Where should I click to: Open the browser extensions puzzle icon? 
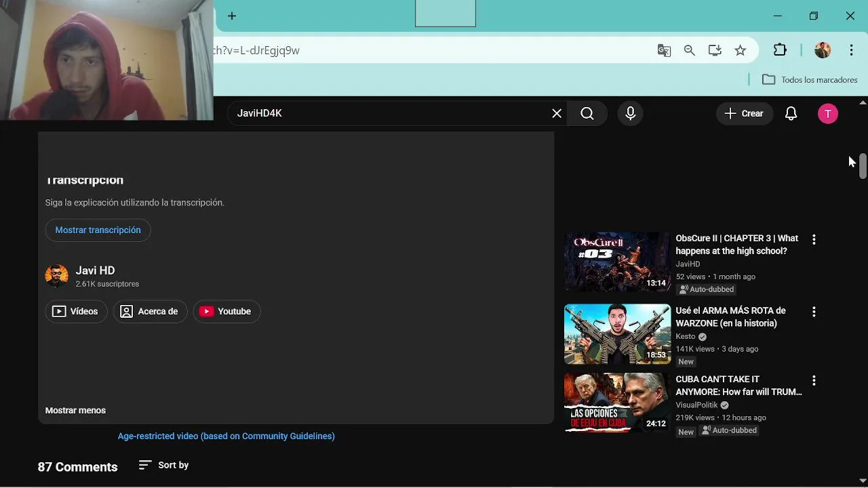point(780,50)
